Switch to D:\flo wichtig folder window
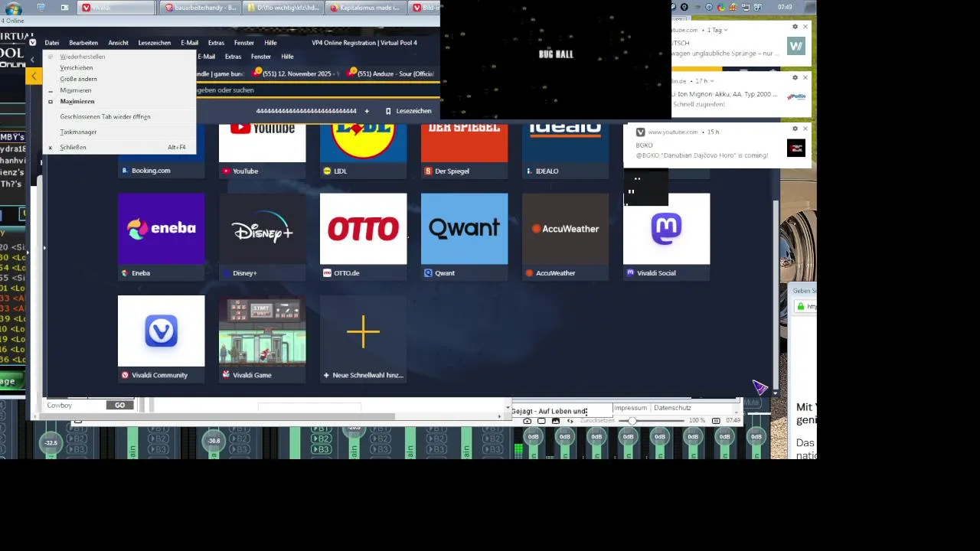 [x=283, y=8]
